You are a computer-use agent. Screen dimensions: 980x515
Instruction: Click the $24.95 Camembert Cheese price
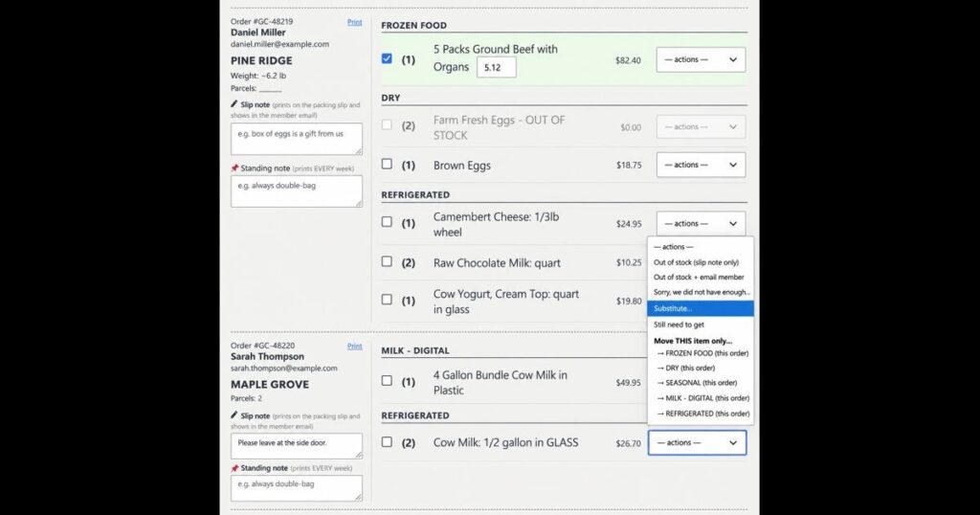click(x=629, y=224)
